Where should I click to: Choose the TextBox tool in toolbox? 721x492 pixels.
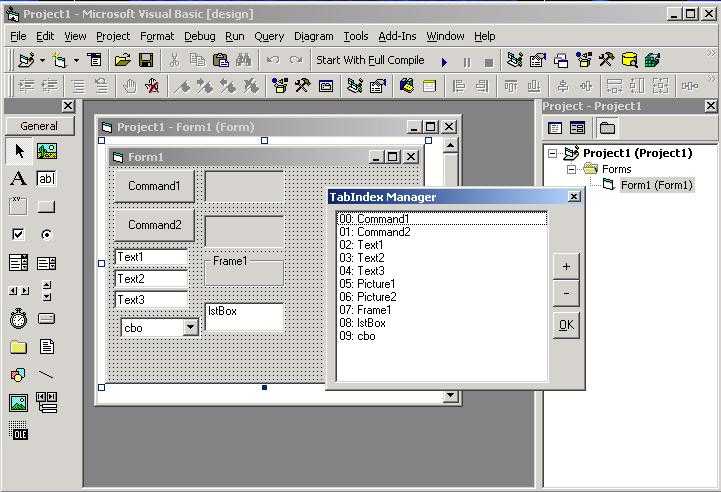(46, 179)
